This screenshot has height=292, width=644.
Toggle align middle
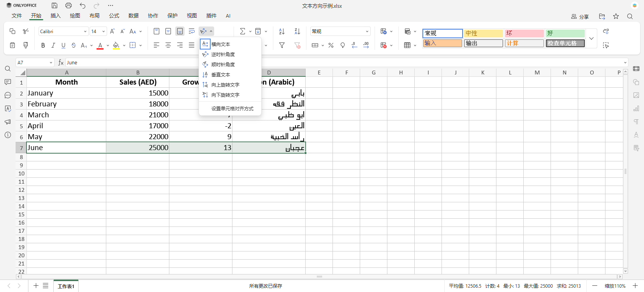(168, 31)
